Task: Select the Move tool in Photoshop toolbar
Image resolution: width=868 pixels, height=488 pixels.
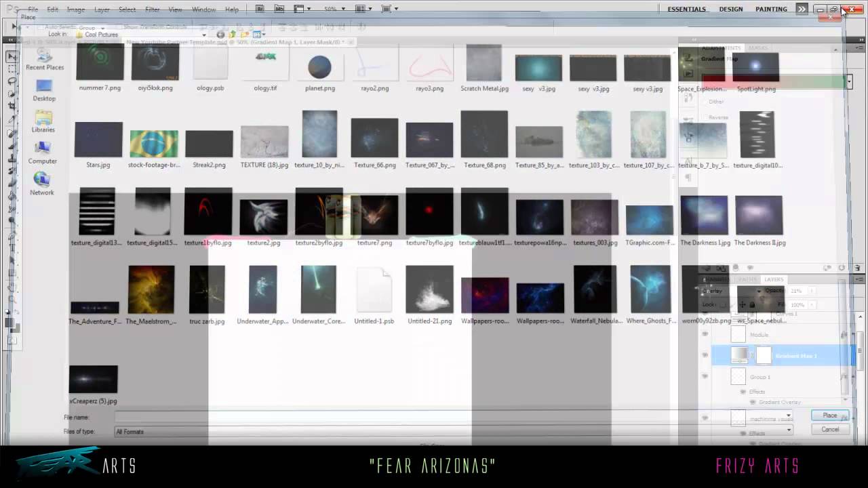Action: (13, 57)
